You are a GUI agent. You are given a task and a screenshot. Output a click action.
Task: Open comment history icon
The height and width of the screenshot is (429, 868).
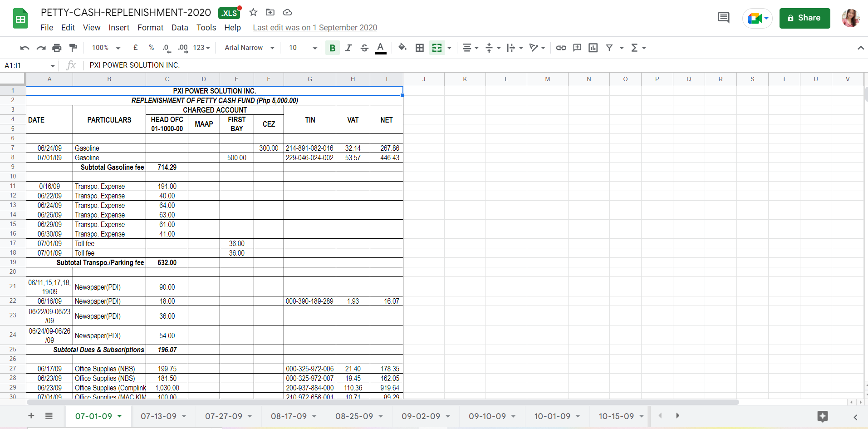click(724, 18)
